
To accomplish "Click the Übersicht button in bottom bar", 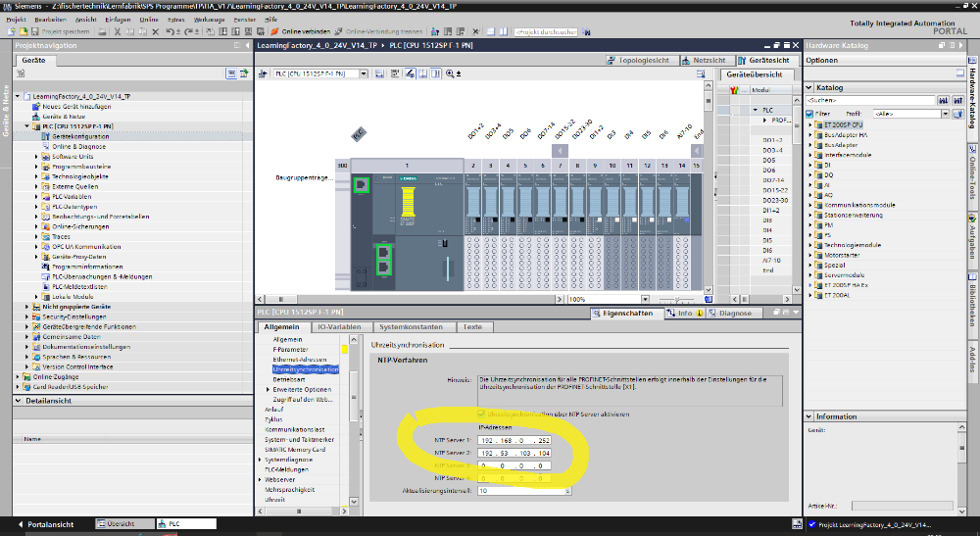I will pyautogui.click(x=124, y=523).
